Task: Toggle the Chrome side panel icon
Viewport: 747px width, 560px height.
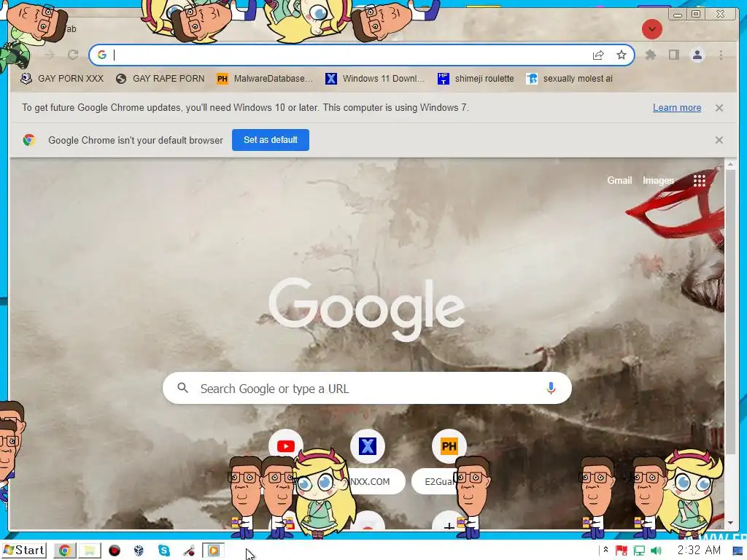Action: pyautogui.click(x=673, y=55)
